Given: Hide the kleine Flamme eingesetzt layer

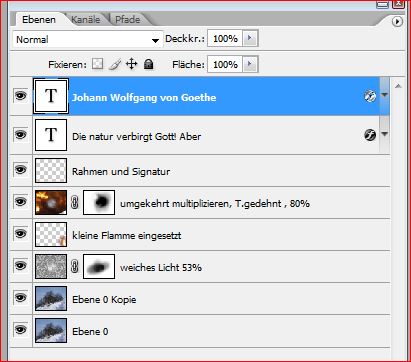Looking at the screenshot, I should point(21,234).
